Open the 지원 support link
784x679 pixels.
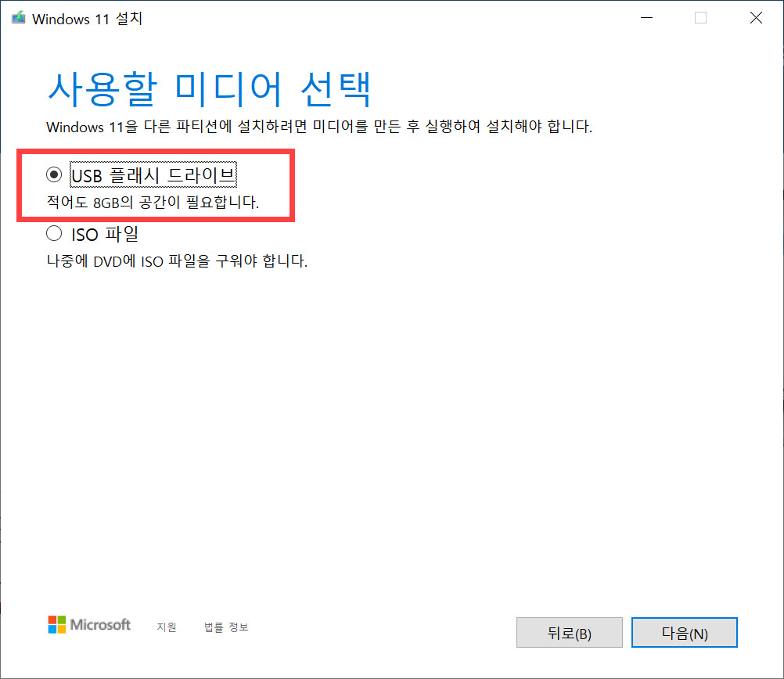(x=166, y=627)
